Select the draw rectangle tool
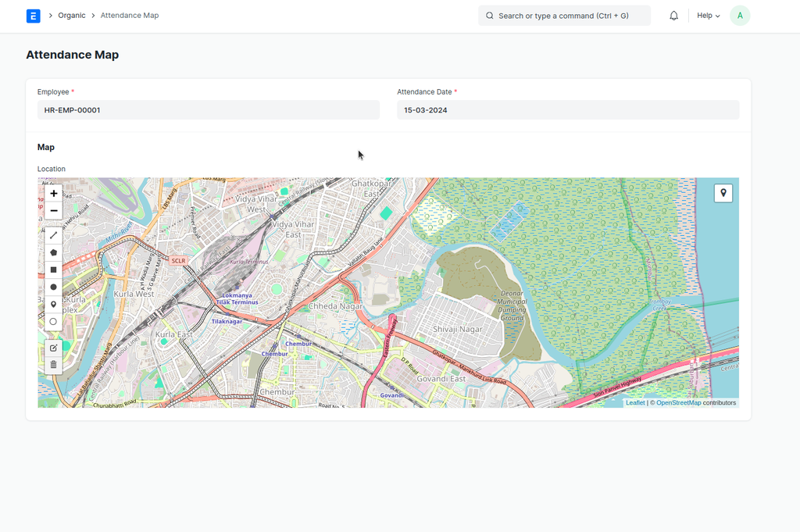 pyautogui.click(x=53, y=270)
